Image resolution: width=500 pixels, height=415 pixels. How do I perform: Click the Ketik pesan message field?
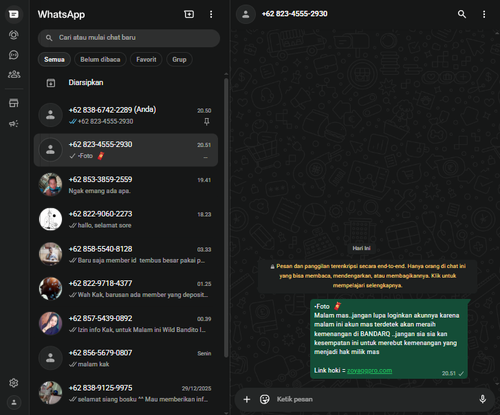[373, 399]
